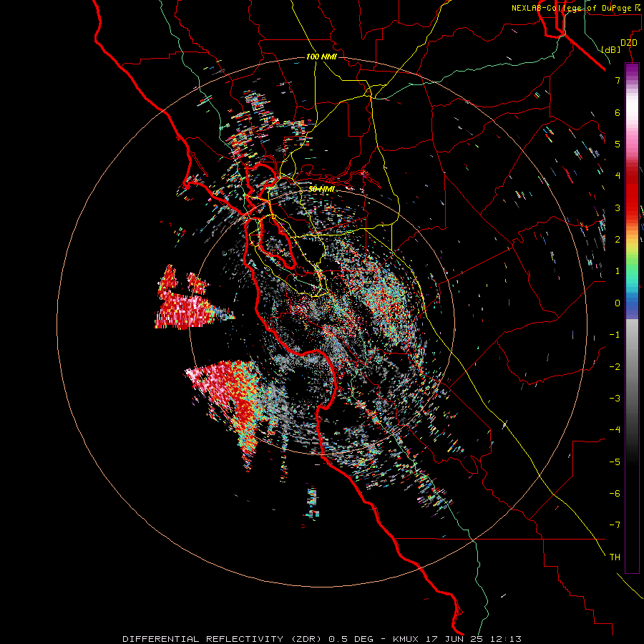Click the positive "1" scale value
Viewport: 644px width, 644px height.
tap(618, 271)
